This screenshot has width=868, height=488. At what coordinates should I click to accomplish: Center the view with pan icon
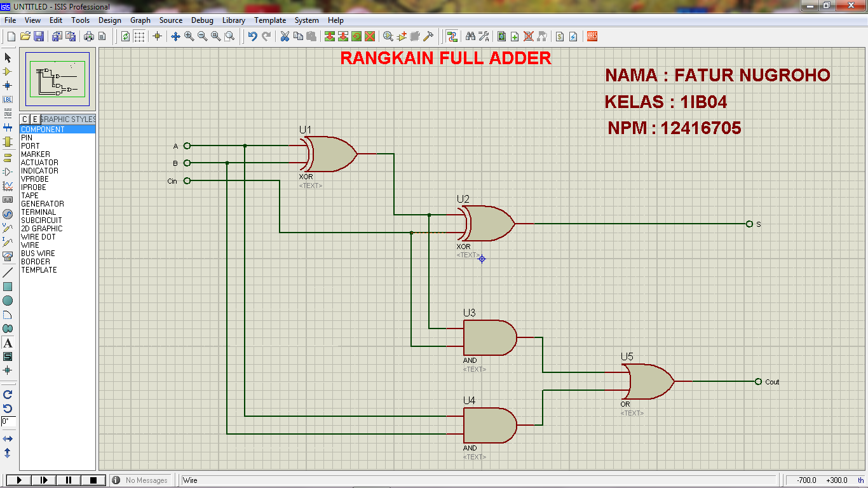176,36
